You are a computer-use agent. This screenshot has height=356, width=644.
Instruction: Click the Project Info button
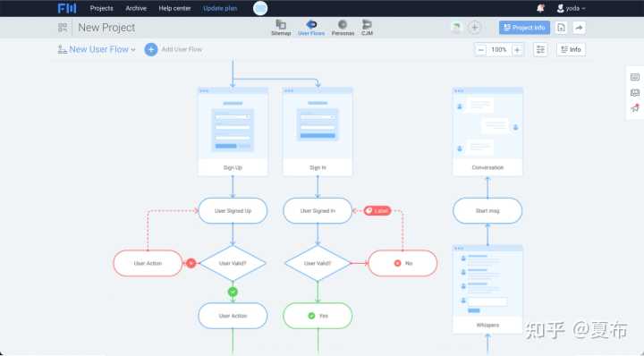coord(524,28)
